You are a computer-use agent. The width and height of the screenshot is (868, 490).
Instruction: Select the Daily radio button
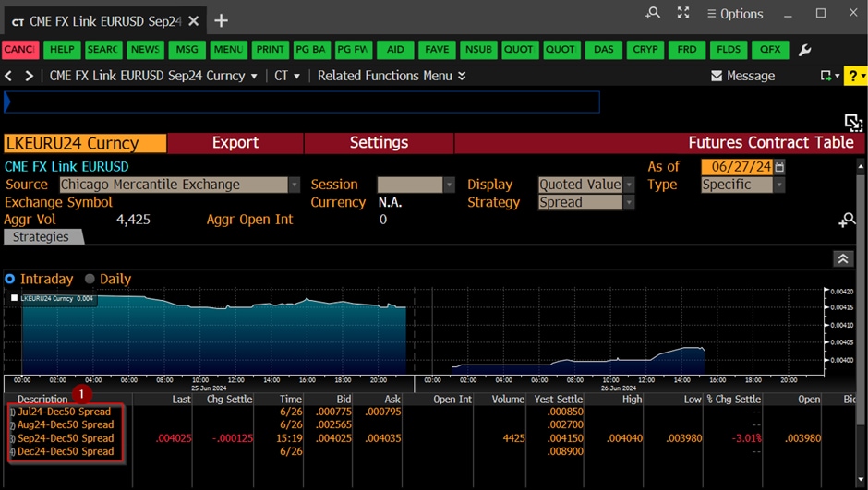coord(90,279)
